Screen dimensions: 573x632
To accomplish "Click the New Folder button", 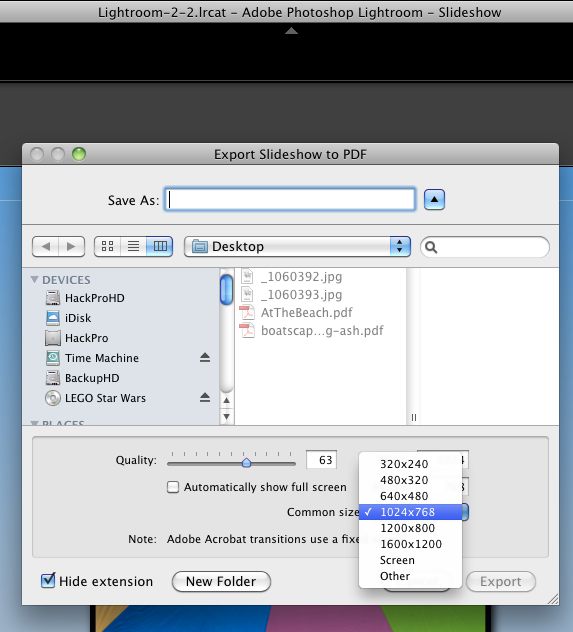I will coord(221,581).
